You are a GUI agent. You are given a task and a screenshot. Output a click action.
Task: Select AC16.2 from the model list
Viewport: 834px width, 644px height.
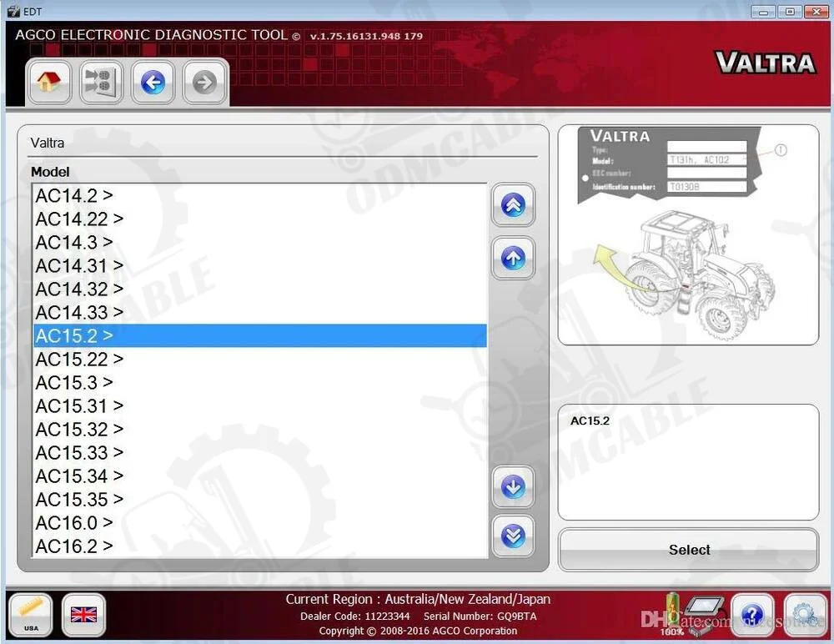[x=73, y=546]
